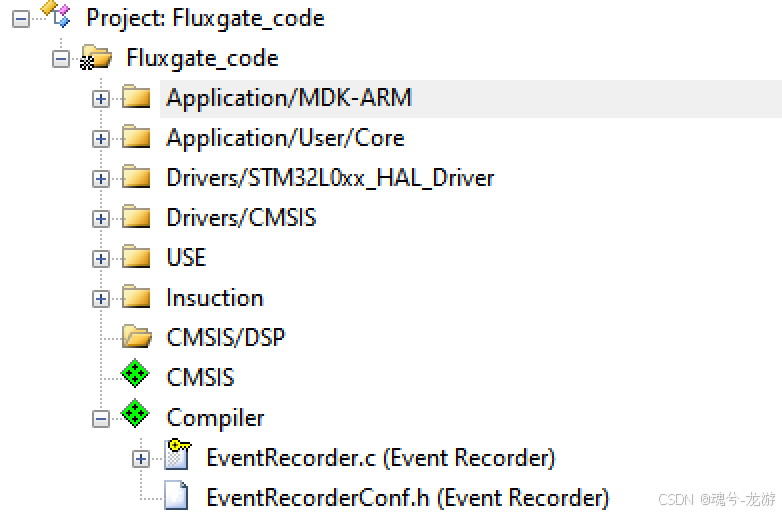This screenshot has width=782, height=513.
Task: Select the Drivers/STM32L0xx_HAL_Driver label
Action: point(330,178)
